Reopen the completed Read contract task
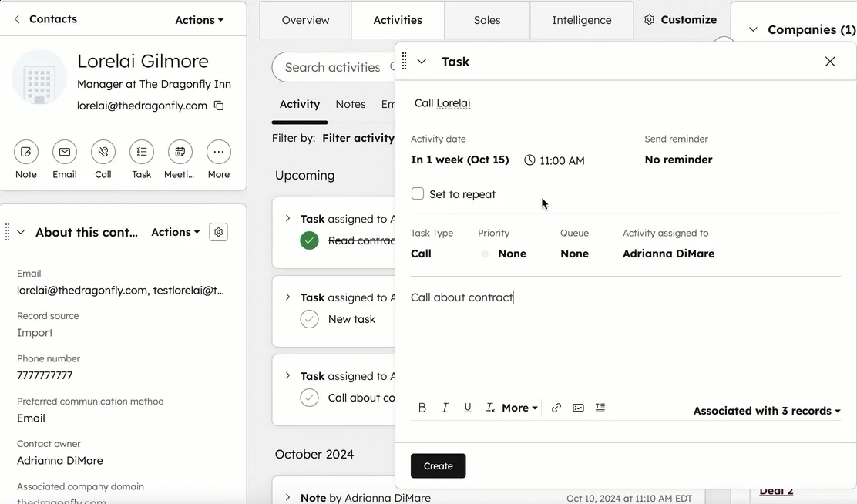 point(309,240)
